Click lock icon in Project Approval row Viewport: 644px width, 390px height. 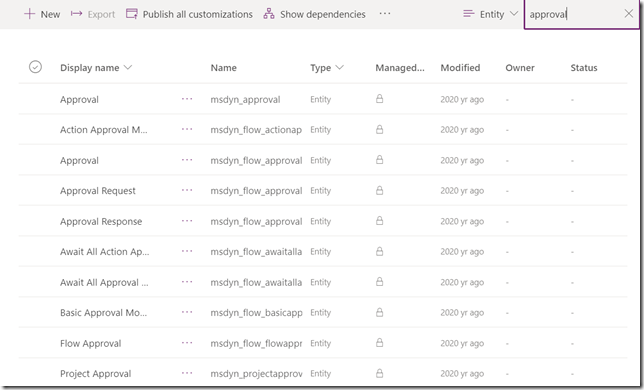pyautogui.click(x=380, y=373)
